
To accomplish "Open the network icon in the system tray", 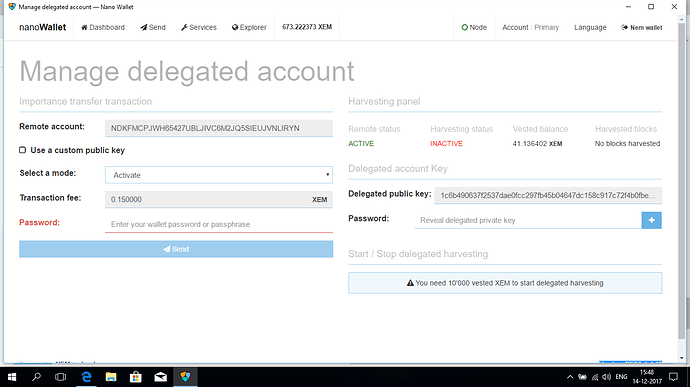I will coord(595,377).
